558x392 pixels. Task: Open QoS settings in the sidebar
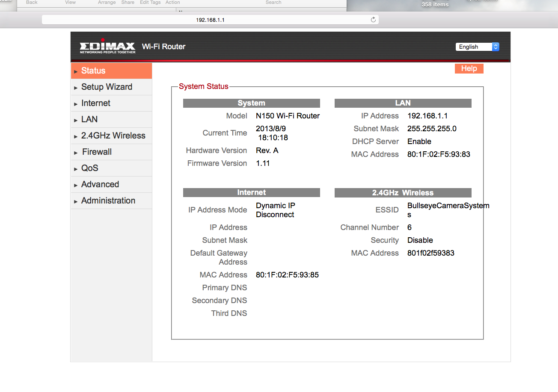[x=111, y=168]
